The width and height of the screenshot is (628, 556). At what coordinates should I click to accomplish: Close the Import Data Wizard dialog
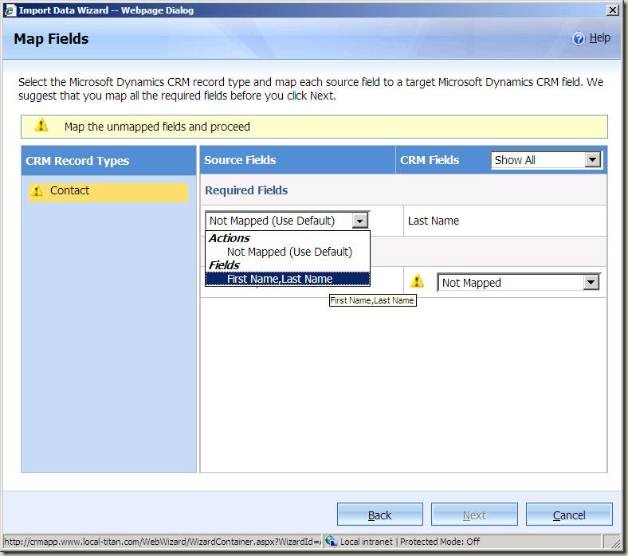click(612, 9)
